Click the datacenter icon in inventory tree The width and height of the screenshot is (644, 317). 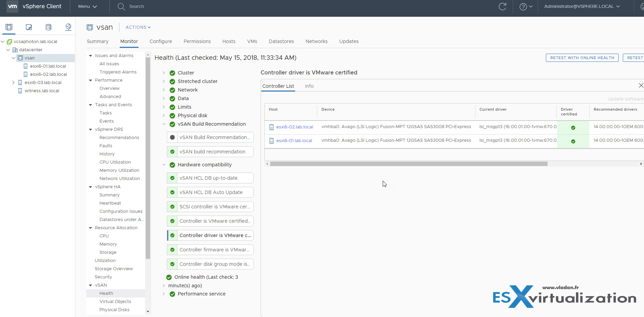pyautogui.click(x=15, y=50)
